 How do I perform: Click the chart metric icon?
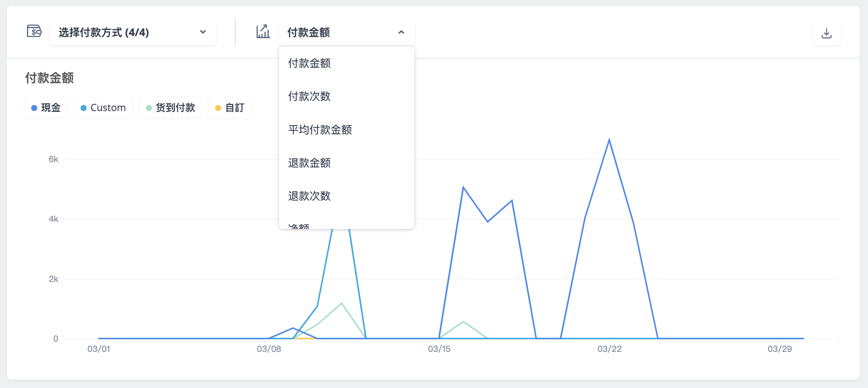coord(263,32)
